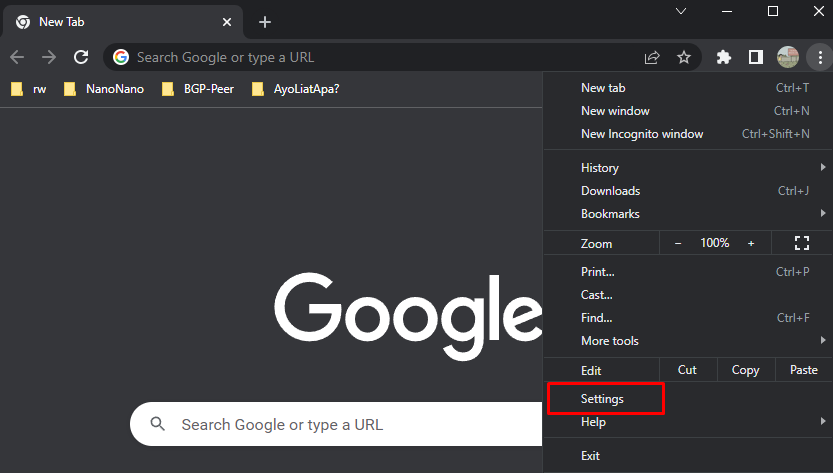Reload the page with refresh icon

tap(81, 57)
